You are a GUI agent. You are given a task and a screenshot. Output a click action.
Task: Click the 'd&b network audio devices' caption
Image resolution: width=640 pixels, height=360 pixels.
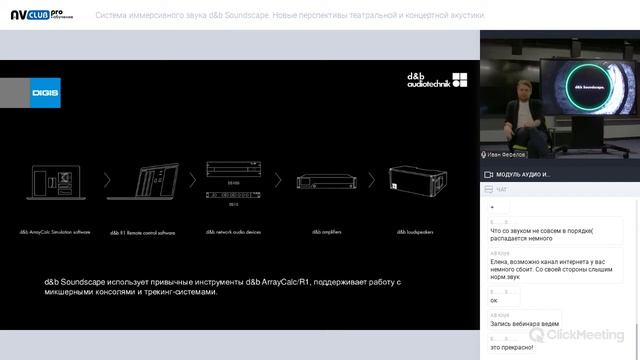[233, 232]
